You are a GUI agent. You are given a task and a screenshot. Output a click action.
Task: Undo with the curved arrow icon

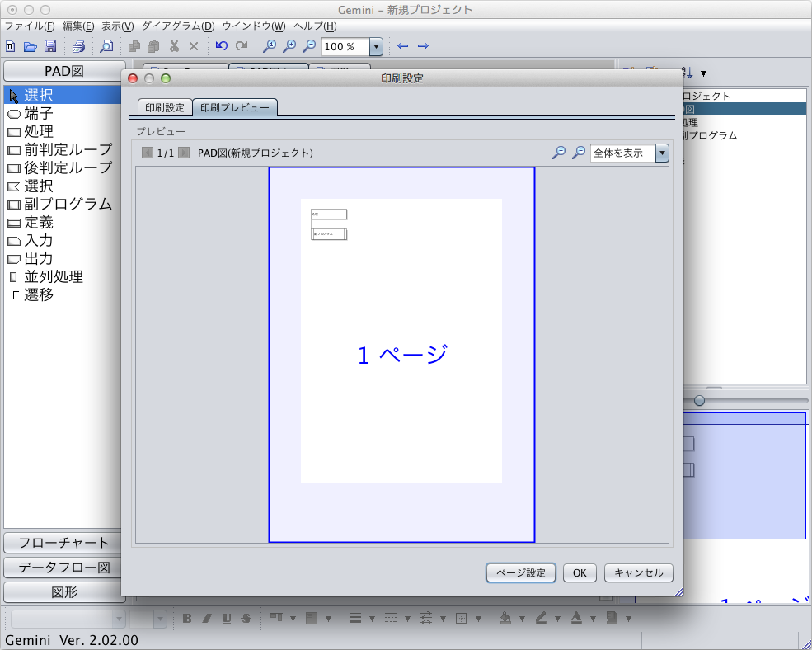point(222,45)
